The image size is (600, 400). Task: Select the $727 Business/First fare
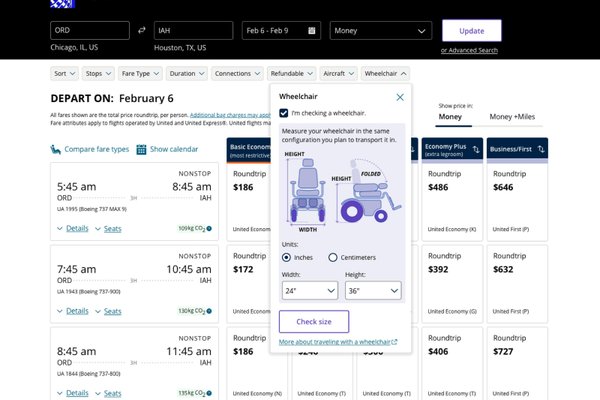(517, 364)
